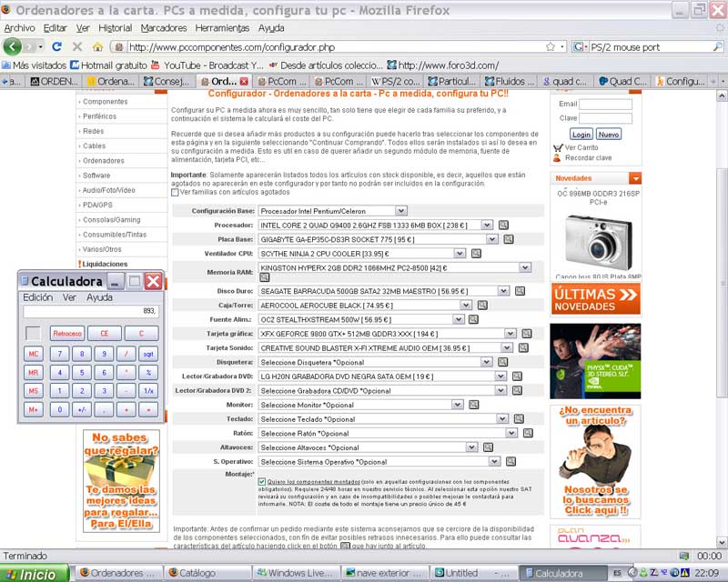Reload the page with refresh icon

click(x=56, y=46)
